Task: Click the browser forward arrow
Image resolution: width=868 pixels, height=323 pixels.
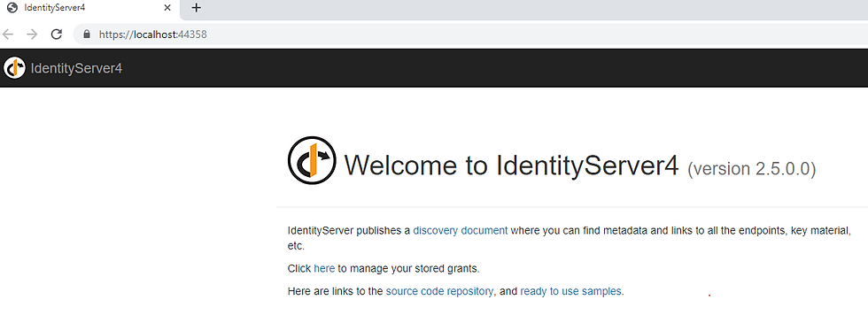Action: coord(32,35)
